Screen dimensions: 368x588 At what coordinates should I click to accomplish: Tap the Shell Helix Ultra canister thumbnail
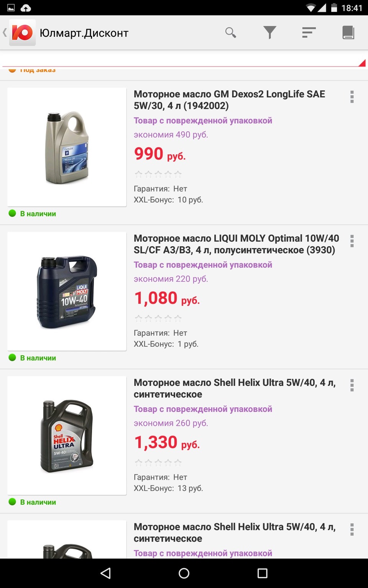pos(67,436)
